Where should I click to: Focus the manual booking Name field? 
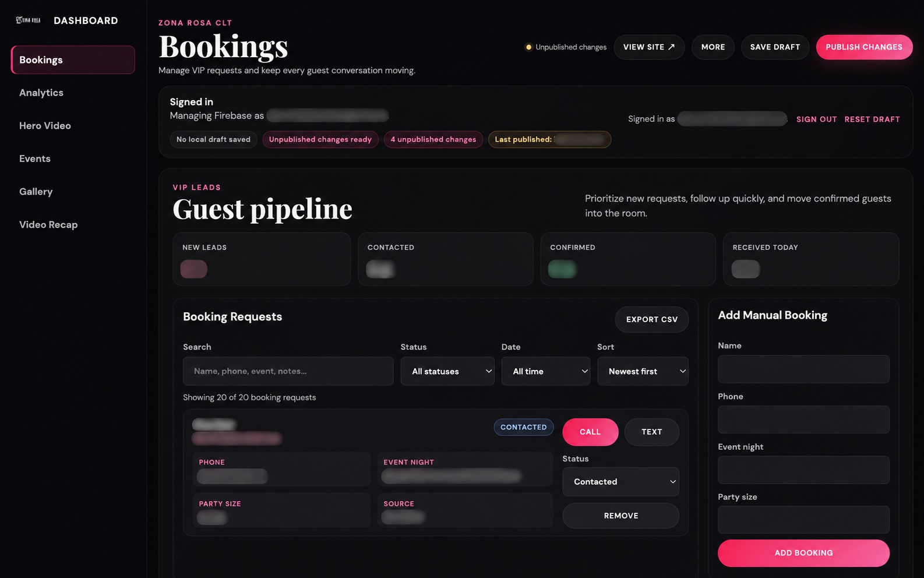point(803,369)
